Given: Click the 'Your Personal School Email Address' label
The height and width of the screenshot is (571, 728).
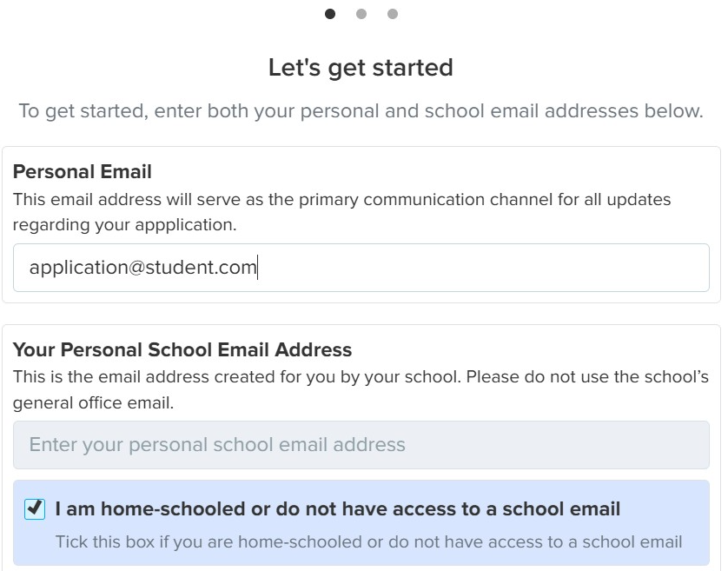Looking at the screenshot, I should (x=182, y=350).
